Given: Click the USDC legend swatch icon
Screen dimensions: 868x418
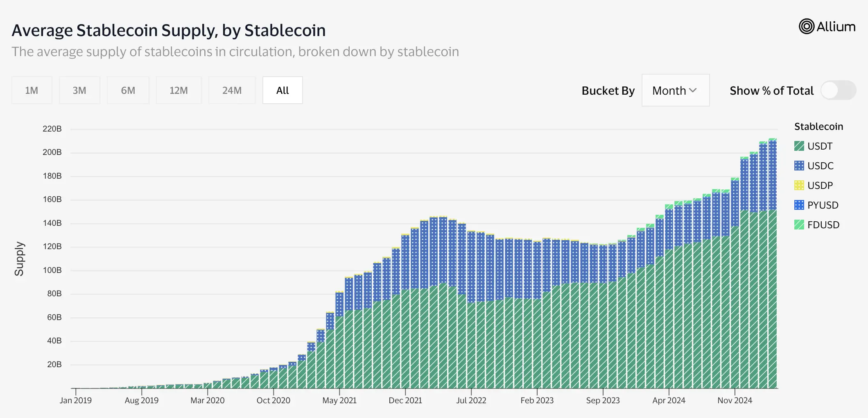Looking at the screenshot, I should (x=799, y=166).
